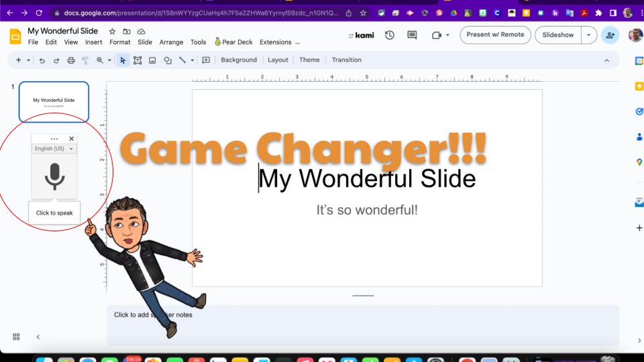Start a video call with camera icon
644x362 pixels.
click(x=436, y=36)
